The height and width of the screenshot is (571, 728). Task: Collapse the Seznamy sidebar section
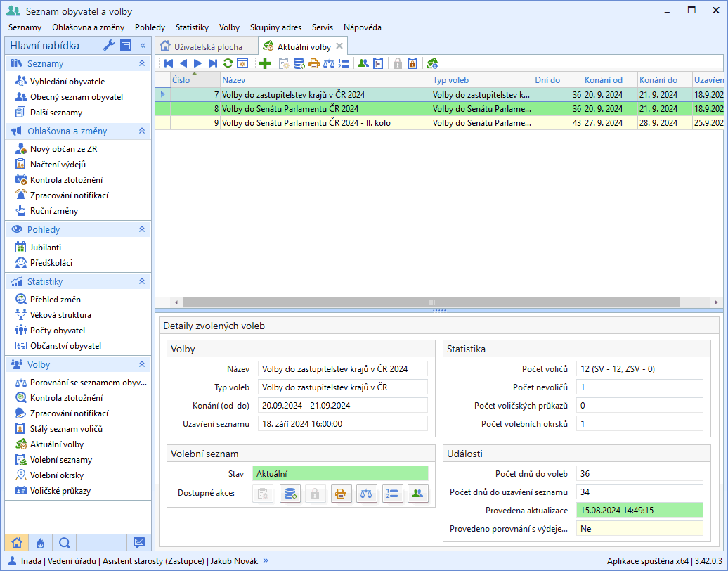pyautogui.click(x=141, y=64)
